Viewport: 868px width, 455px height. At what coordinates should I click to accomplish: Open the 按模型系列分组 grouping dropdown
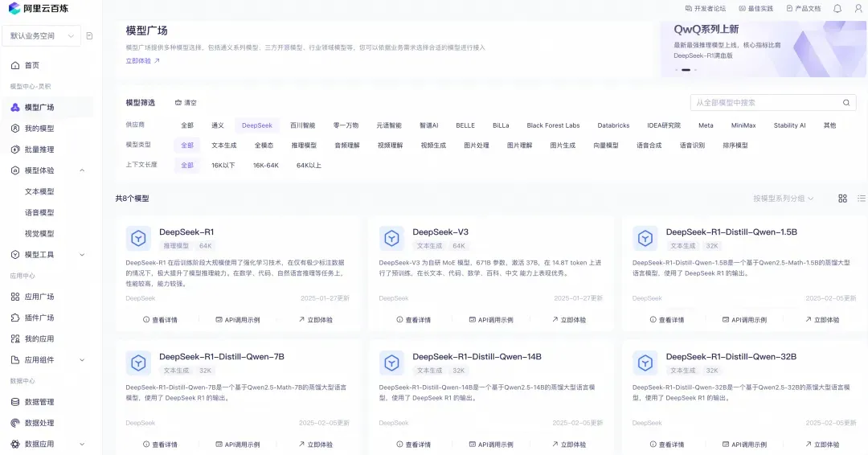[783, 199]
